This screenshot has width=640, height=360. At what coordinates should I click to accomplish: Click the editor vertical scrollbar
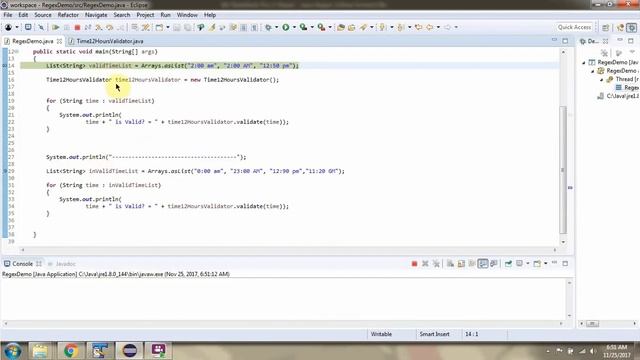click(563, 169)
